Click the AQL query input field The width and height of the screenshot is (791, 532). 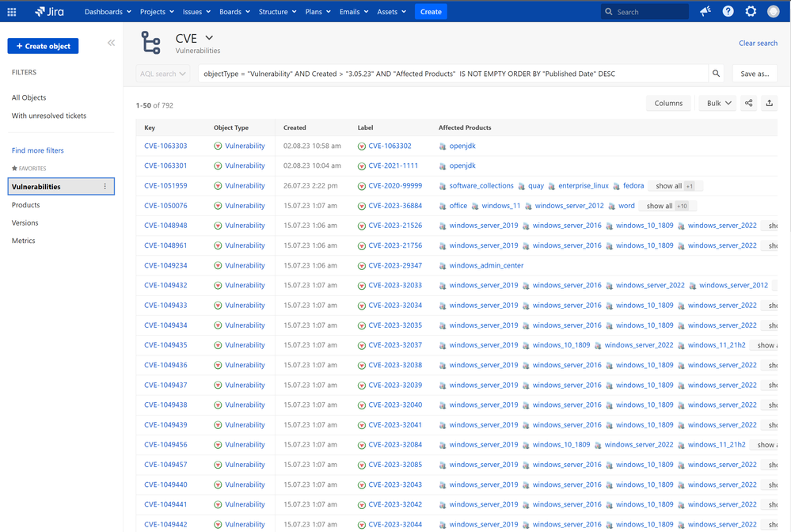pos(453,74)
